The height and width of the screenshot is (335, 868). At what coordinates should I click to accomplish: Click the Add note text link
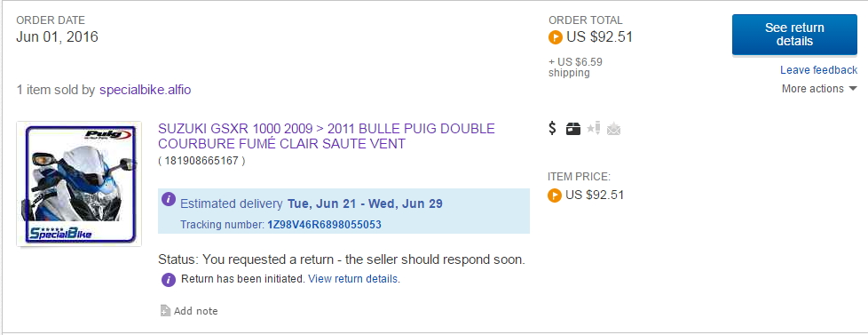click(195, 311)
